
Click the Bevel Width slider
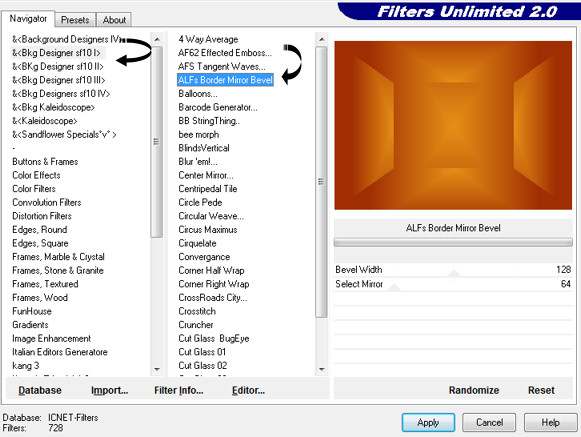tap(453, 270)
